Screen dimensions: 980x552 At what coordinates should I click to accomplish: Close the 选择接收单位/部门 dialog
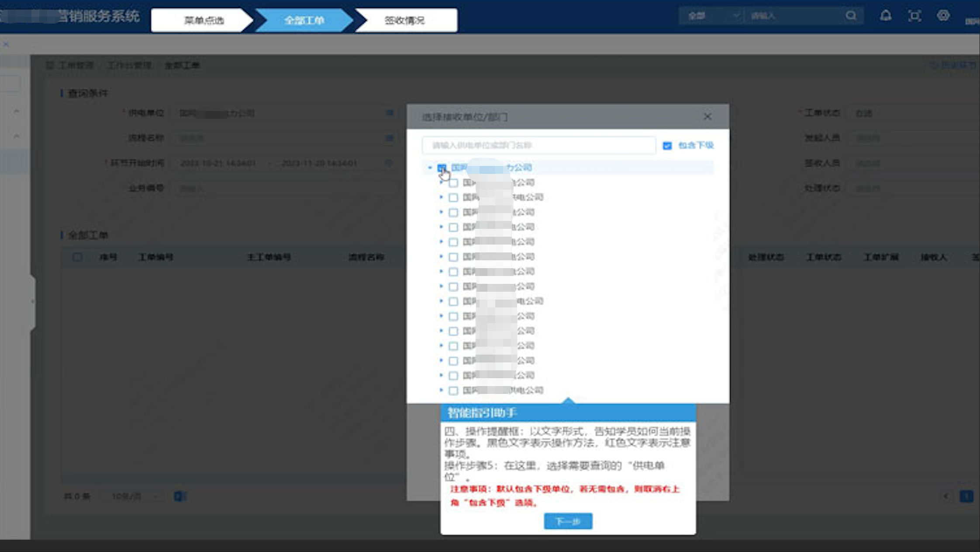[707, 117]
